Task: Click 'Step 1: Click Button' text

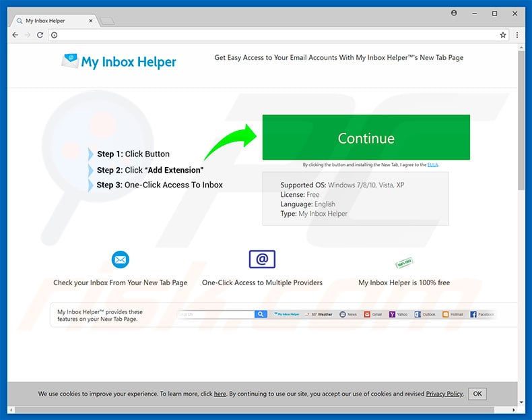Action: (x=133, y=154)
